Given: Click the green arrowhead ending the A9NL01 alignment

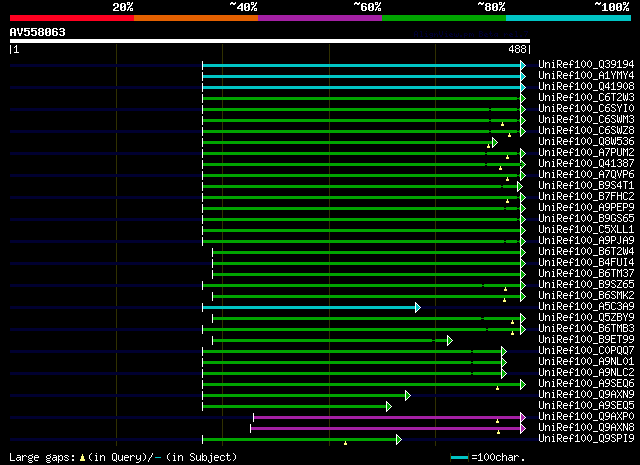Looking at the screenshot, I should pos(504,363).
